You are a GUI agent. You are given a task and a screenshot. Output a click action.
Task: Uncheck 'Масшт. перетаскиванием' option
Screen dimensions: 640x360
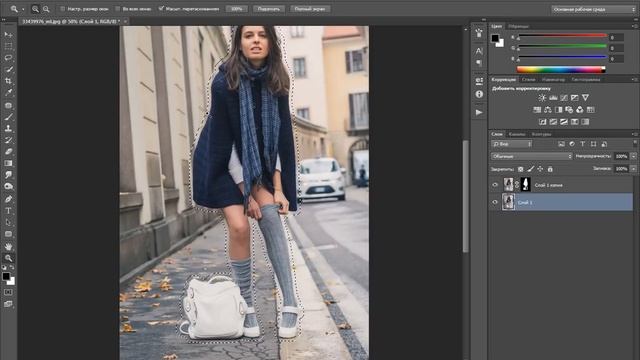click(x=161, y=9)
